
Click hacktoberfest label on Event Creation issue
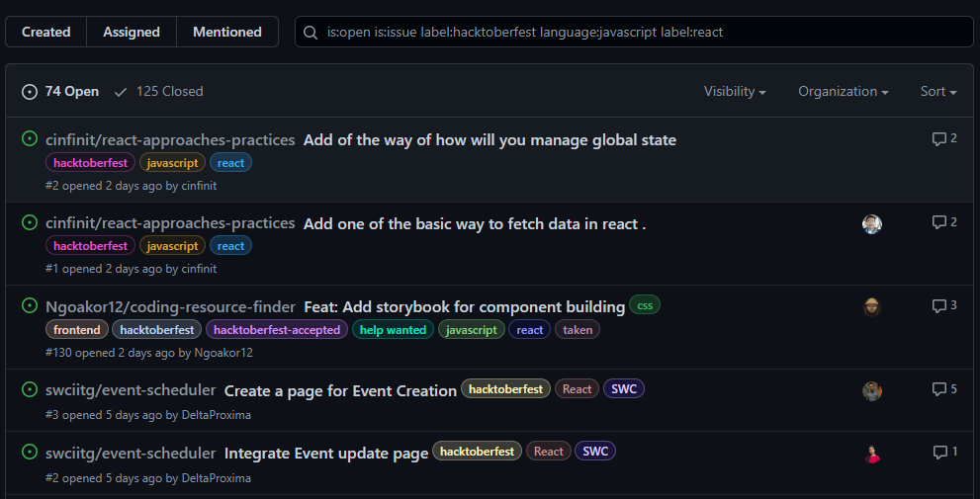tap(505, 389)
